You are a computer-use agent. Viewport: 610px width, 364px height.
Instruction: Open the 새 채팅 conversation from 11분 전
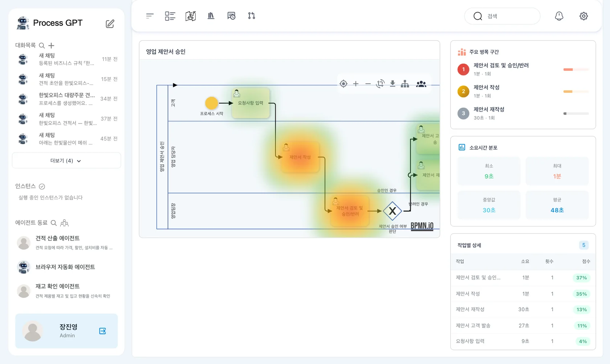(x=67, y=59)
